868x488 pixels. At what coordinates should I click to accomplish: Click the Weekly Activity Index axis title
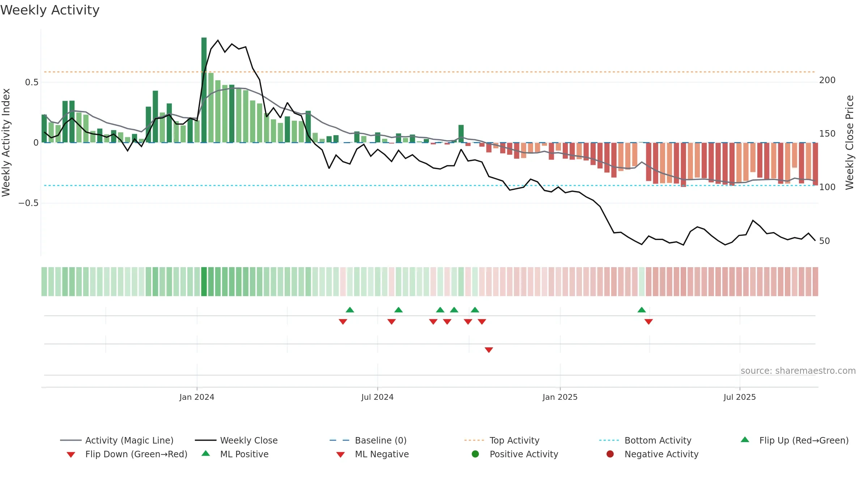6,142
